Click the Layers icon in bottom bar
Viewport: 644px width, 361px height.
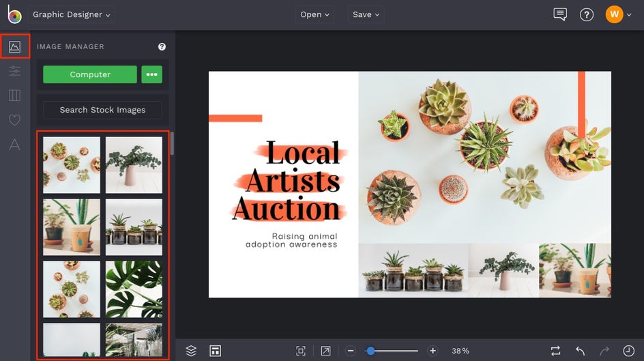pyautogui.click(x=191, y=351)
